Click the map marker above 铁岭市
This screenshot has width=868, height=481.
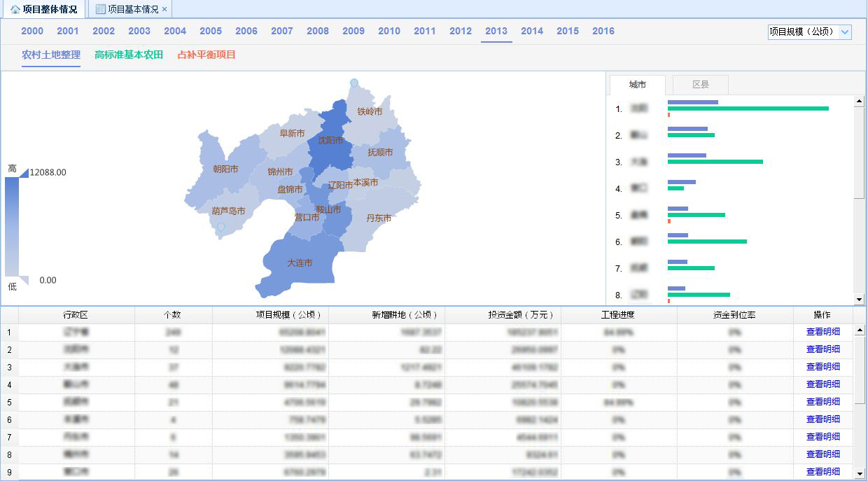click(354, 83)
